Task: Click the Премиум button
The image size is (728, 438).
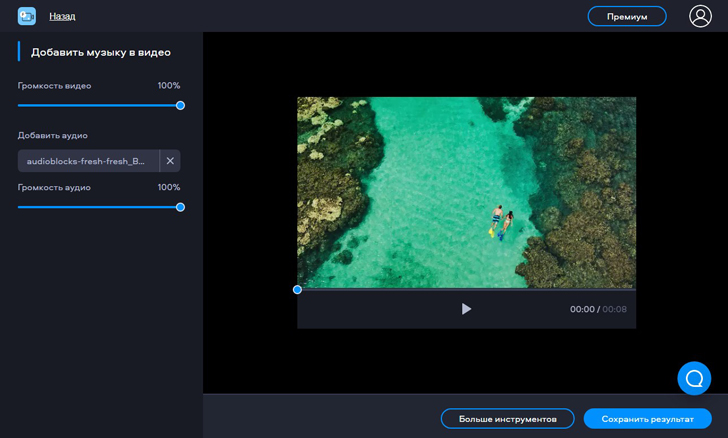Action: tap(627, 16)
